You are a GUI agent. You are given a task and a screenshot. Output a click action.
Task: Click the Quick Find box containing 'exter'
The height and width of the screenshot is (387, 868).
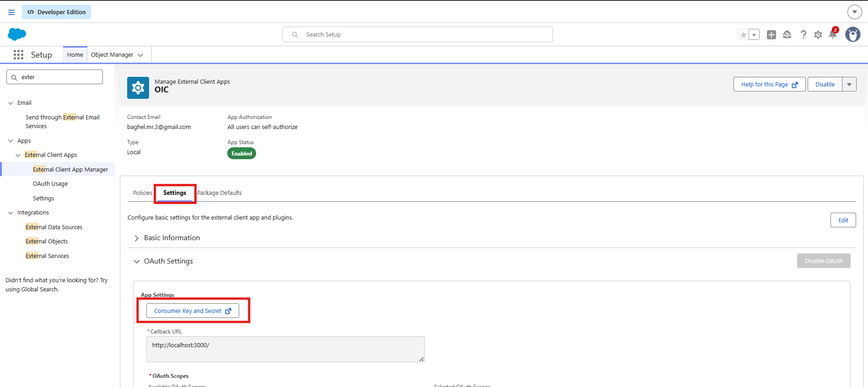(54, 77)
